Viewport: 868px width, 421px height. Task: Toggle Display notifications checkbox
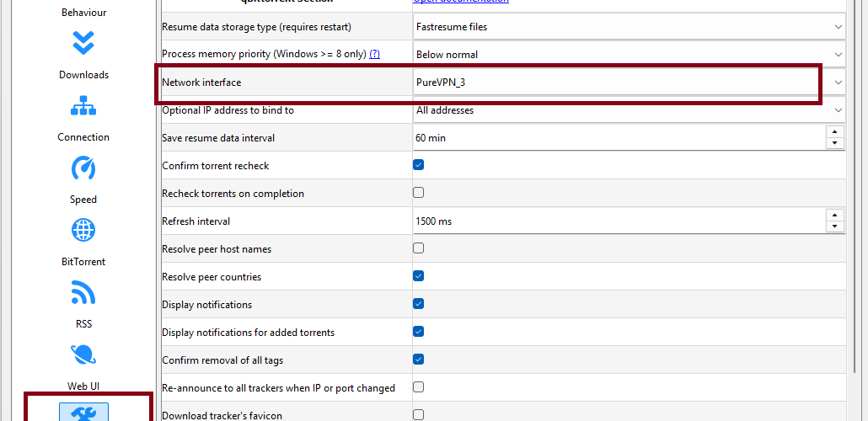(x=419, y=304)
